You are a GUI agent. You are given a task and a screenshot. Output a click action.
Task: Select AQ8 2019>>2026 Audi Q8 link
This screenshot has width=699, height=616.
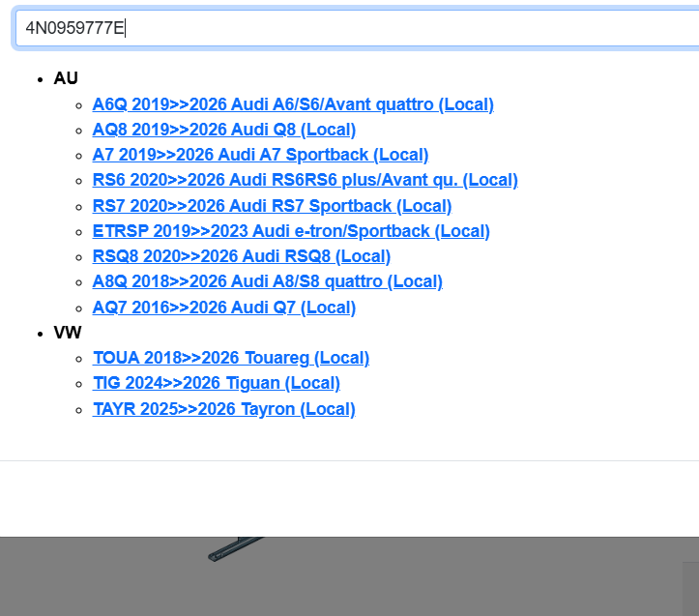tap(223, 130)
